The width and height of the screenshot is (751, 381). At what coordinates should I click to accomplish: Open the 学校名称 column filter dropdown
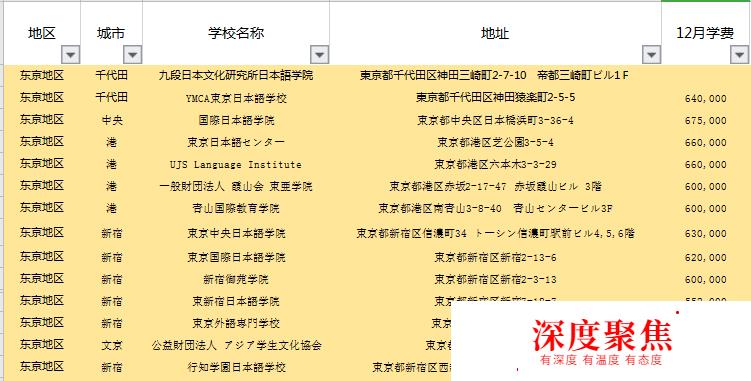point(319,55)
